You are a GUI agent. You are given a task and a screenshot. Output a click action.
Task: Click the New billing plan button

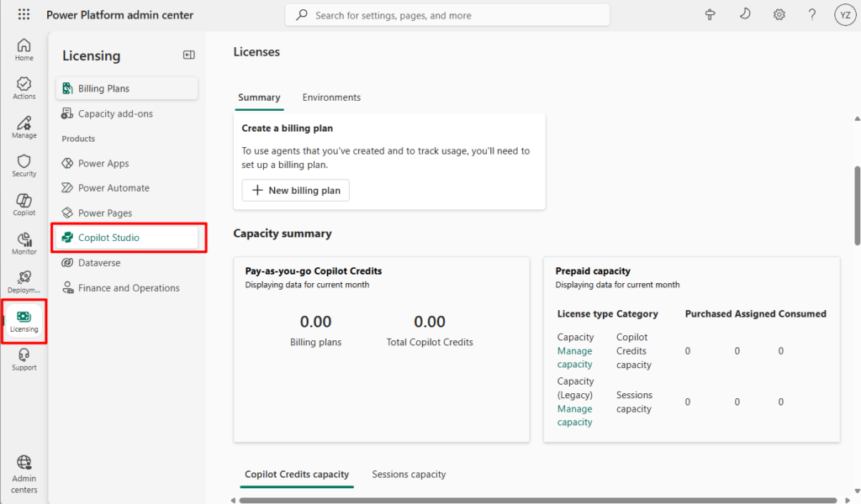point(295,191)
